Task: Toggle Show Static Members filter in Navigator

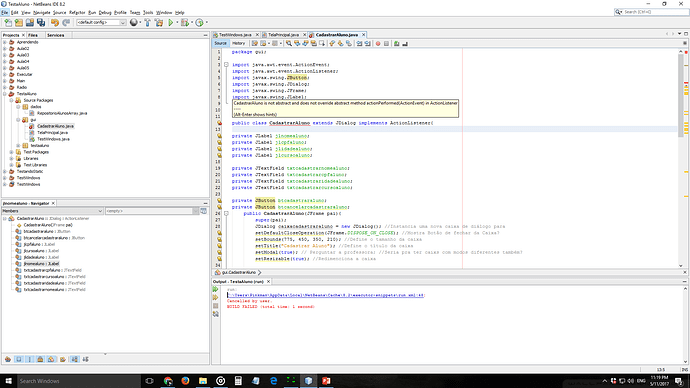Action: pos(29,359)
